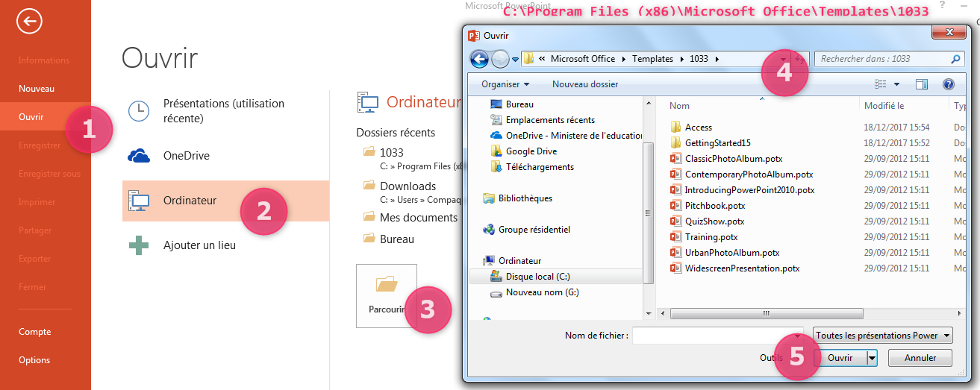
Task: Open recent folder Mes documents
Action: pos(419,218)
